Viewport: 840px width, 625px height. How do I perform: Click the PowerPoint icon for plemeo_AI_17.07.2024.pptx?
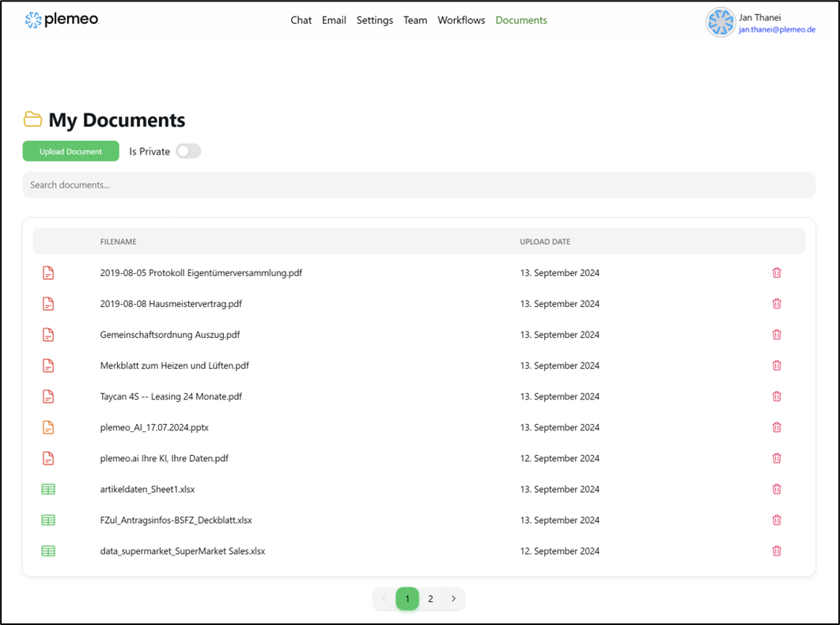coord(47,427)
